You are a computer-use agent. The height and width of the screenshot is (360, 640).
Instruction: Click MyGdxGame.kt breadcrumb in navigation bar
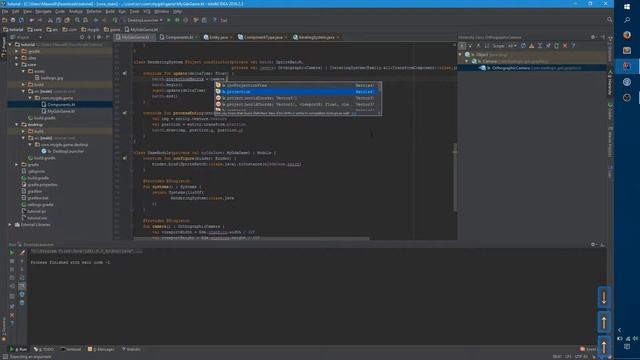141,29
